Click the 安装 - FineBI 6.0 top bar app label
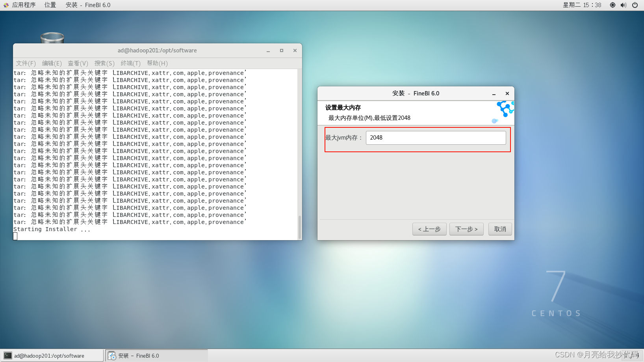Image resolution: width=644 pixels, height=362 pixels. click(88, 5)
